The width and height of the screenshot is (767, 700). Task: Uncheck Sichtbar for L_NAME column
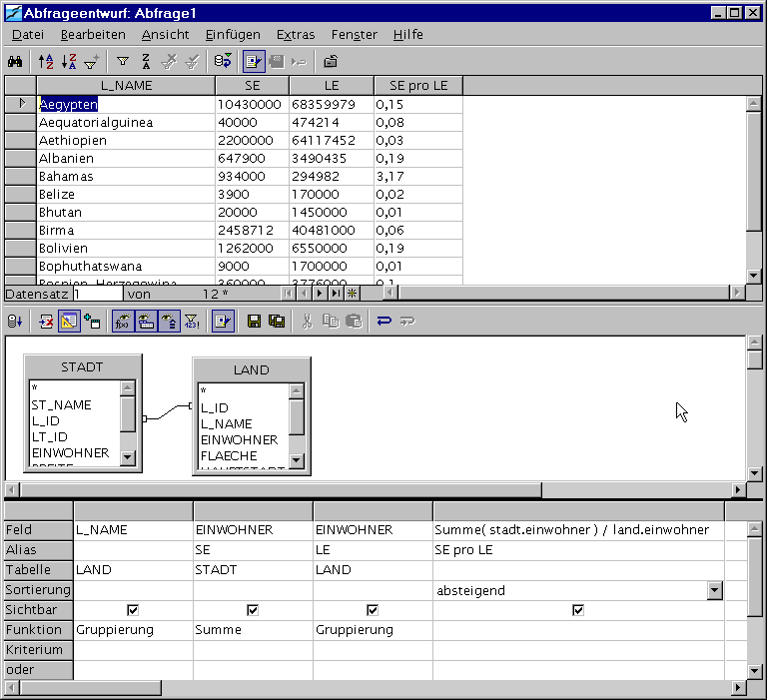pyautogui.click(x=133, y=610)
